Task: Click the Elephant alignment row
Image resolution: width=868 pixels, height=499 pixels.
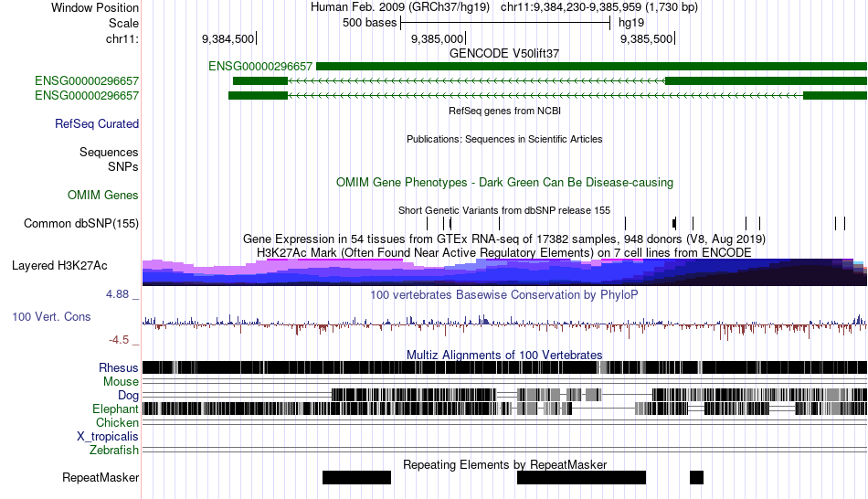Action: point(504,409)
